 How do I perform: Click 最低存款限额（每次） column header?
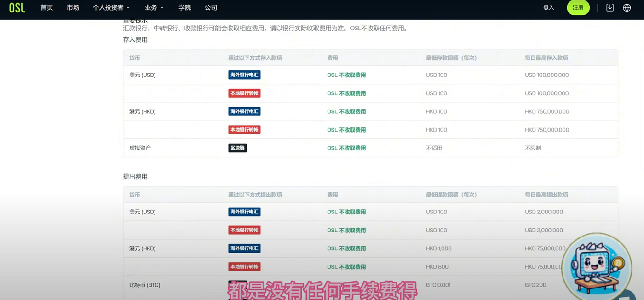pos(451,58)
